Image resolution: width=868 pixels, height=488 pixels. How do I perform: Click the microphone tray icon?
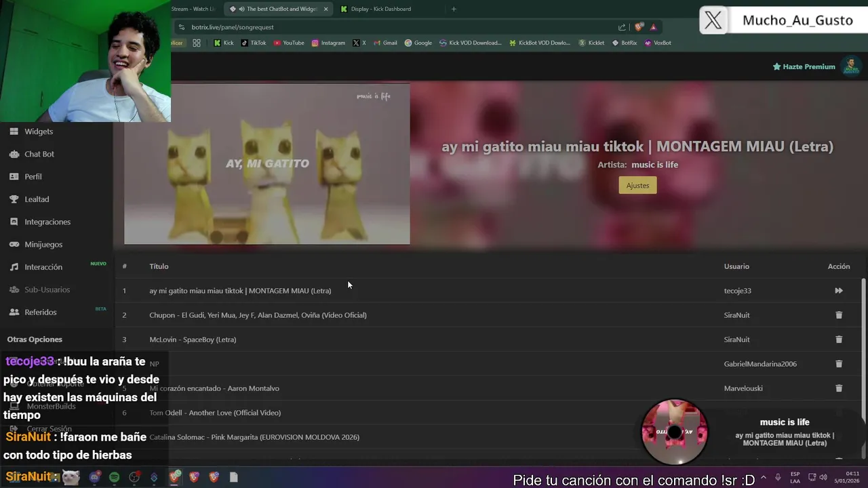(x=778, y=477)
